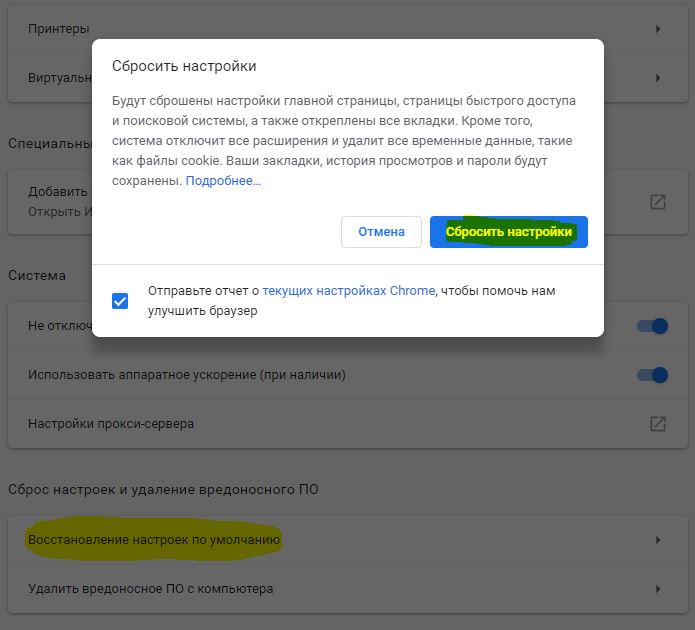
Task: Expand "Удалить вредоносное ПО с компьютера" arrow
Action: click(658, 589)
